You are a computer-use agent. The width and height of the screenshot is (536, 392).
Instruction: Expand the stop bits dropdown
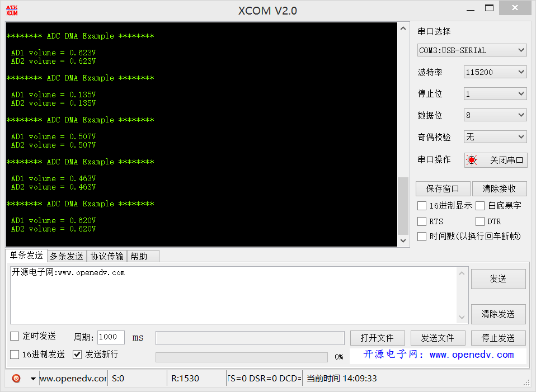click(495, 93)
